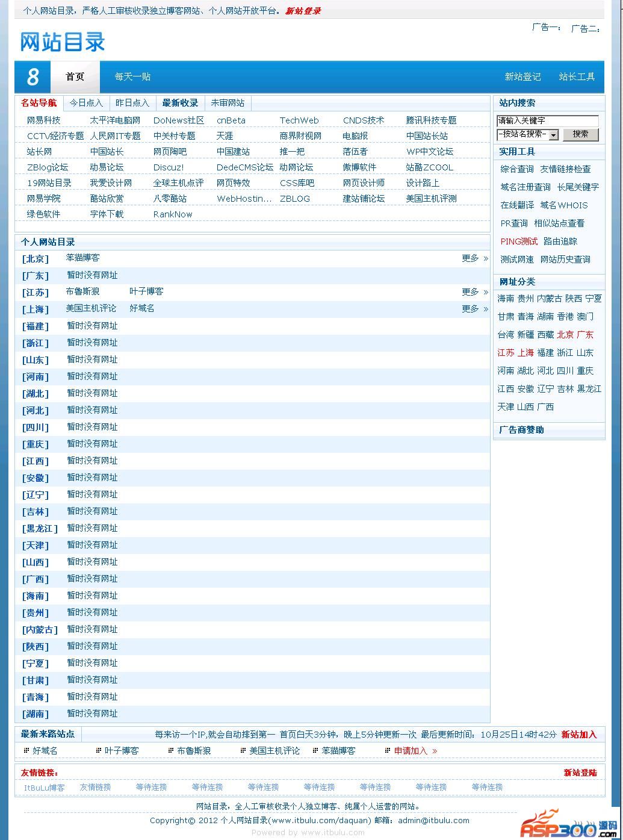
Task: Open 美国主机评论 in the 上海 row
Action: [x=91, y=308]
